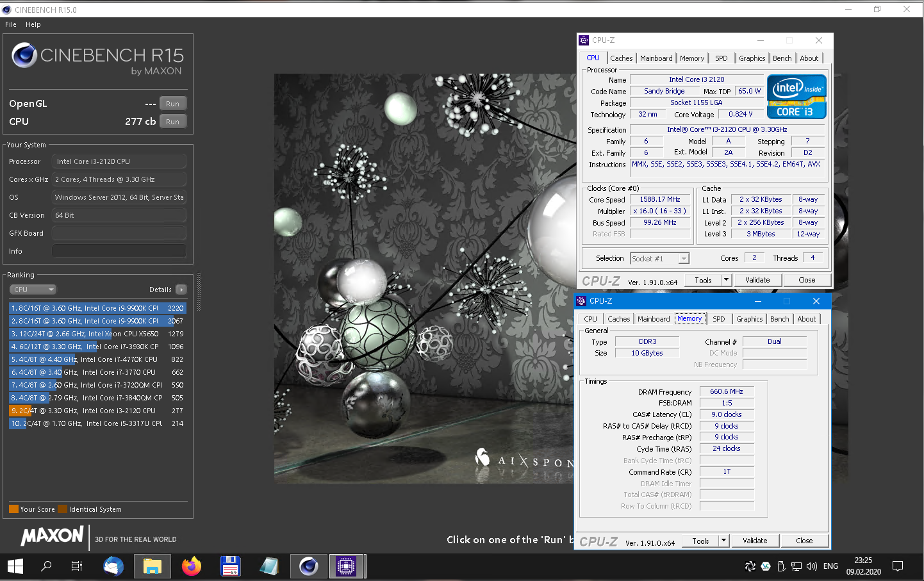Open Bench tab in lower CPU-Z window

[779, 319]
